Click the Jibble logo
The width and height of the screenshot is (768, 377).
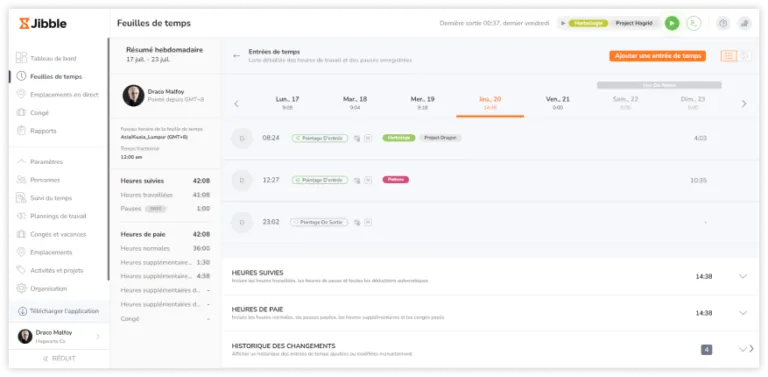coord(43,24)
